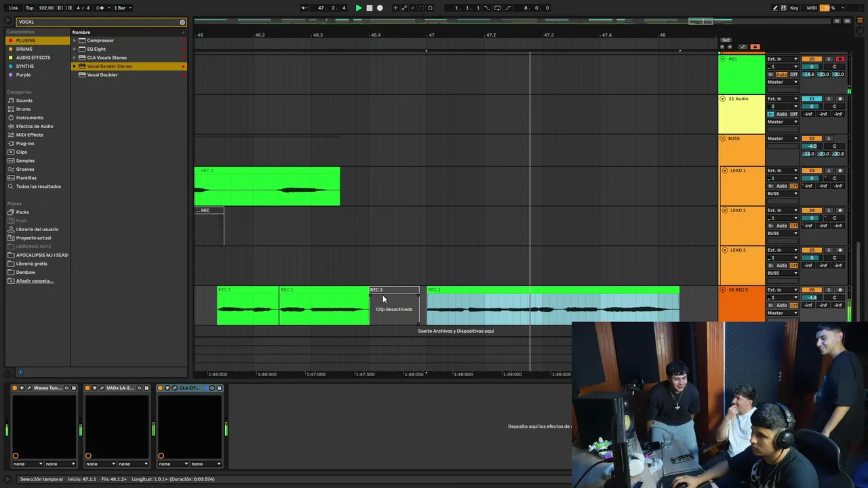This screenshot has width=868, height=488.
Task: Solo the REC track with its S button
Action: pos(829,59)
